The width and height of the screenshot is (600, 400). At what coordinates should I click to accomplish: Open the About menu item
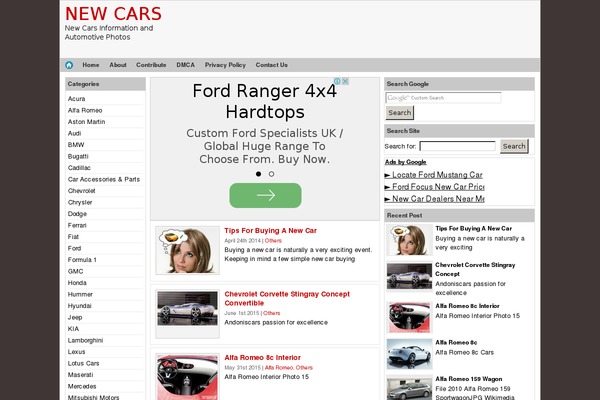click(x=118, y=65)
